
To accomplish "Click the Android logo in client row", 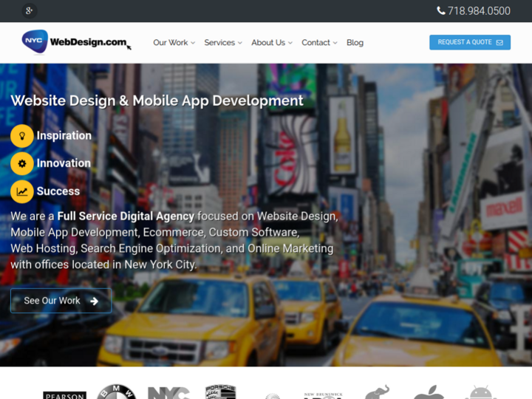I will pos(481,392).
